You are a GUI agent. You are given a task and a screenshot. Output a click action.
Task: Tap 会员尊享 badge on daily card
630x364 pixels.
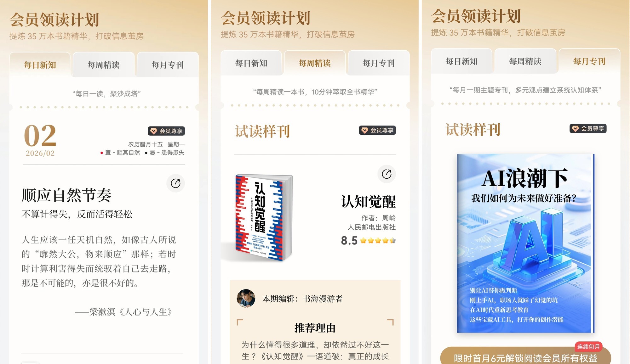tap(166, 131)
